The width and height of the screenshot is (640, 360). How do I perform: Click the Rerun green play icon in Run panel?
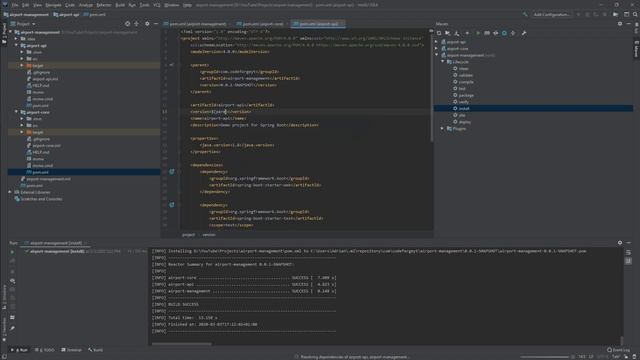pos(12,252)
